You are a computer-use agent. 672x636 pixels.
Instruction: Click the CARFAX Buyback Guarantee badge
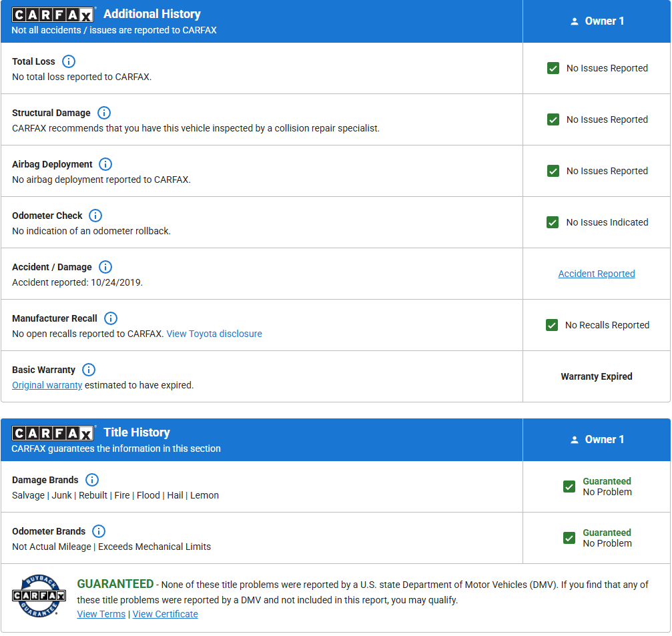(39, 595)
